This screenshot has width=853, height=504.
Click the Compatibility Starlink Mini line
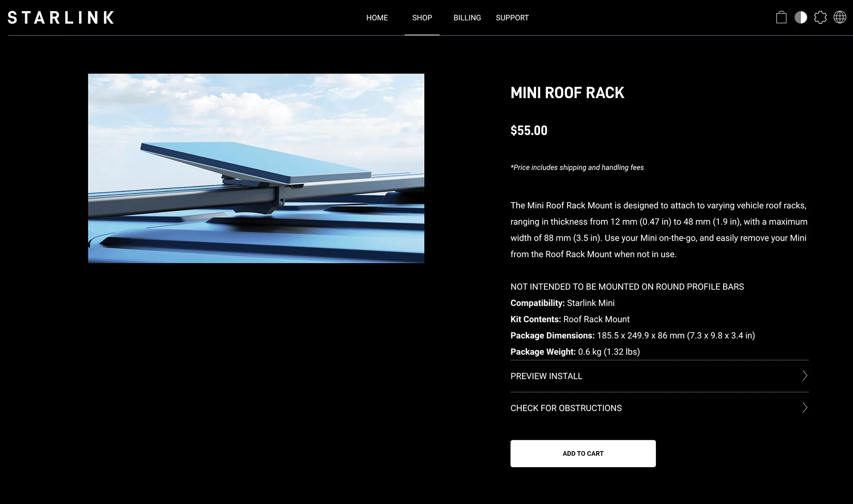[563, 303]
